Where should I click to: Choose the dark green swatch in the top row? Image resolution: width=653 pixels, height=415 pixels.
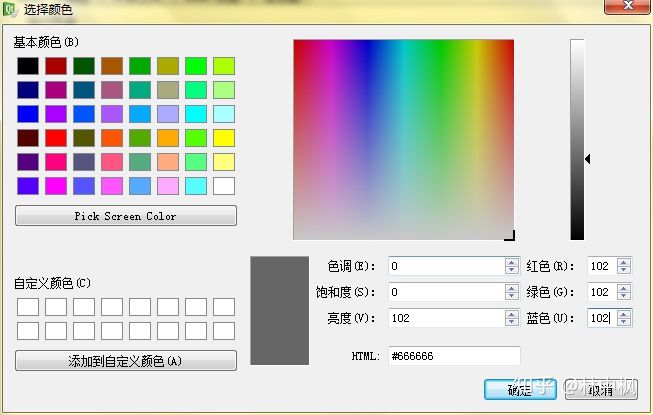84,66
